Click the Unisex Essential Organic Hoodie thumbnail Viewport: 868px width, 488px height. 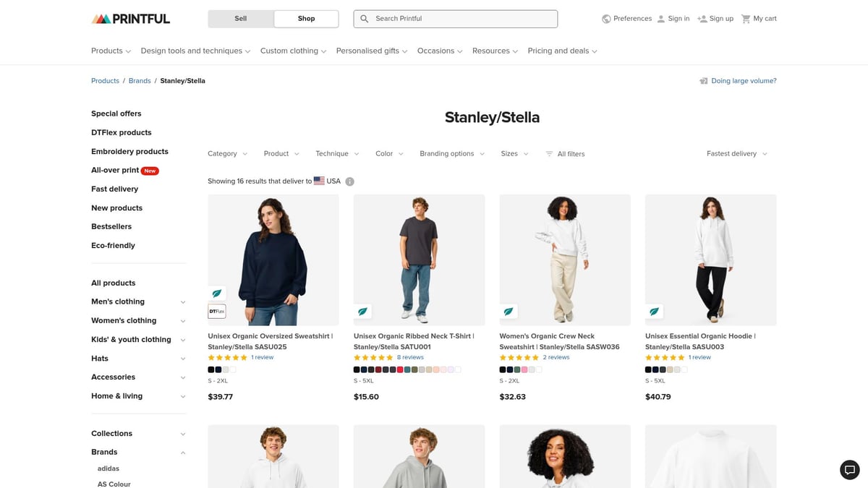[710, 259]
